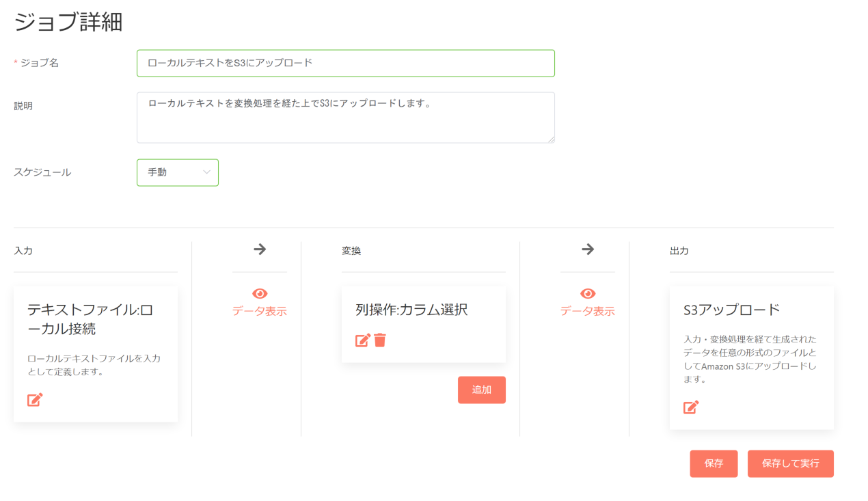The image size is (868, 501).
Task: Click the arrow icon between 入力 and 変換
Action: click(x=260, y=249)
